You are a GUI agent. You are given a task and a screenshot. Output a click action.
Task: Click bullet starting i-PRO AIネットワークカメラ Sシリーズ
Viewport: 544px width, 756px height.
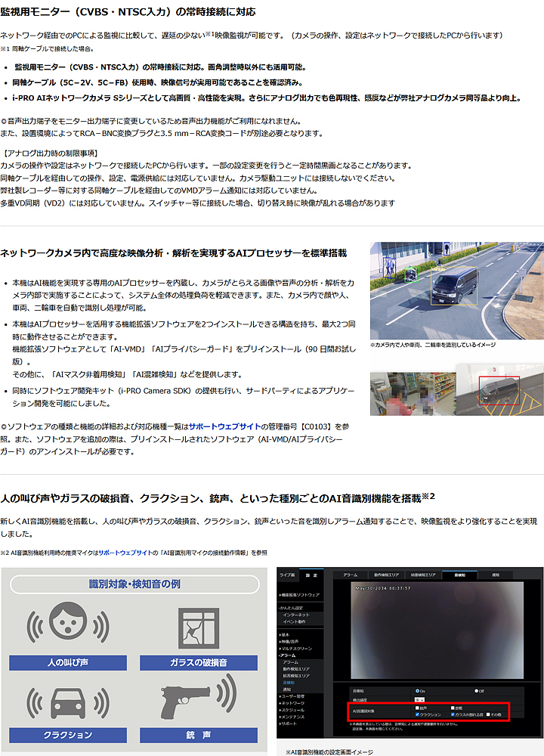point(267,98)
